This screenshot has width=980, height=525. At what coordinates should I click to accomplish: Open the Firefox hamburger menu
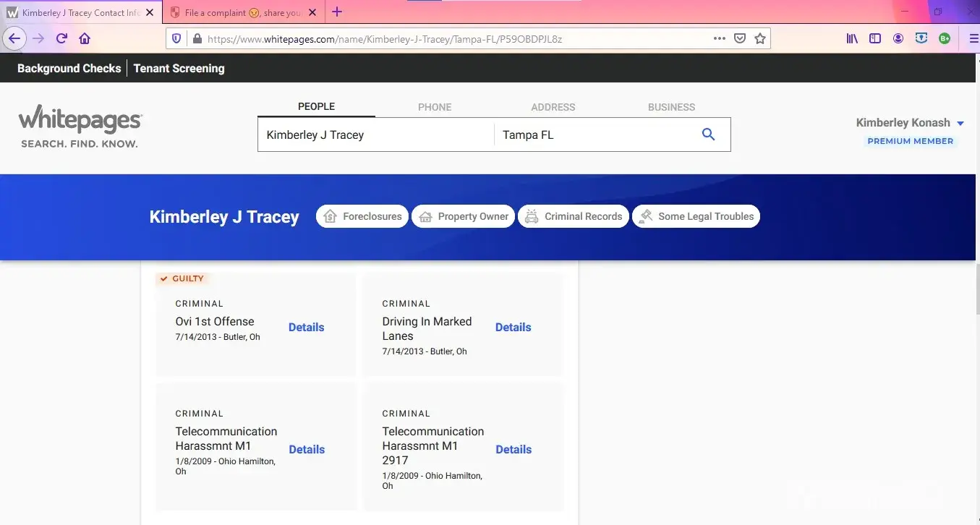[x=973, y=39]
